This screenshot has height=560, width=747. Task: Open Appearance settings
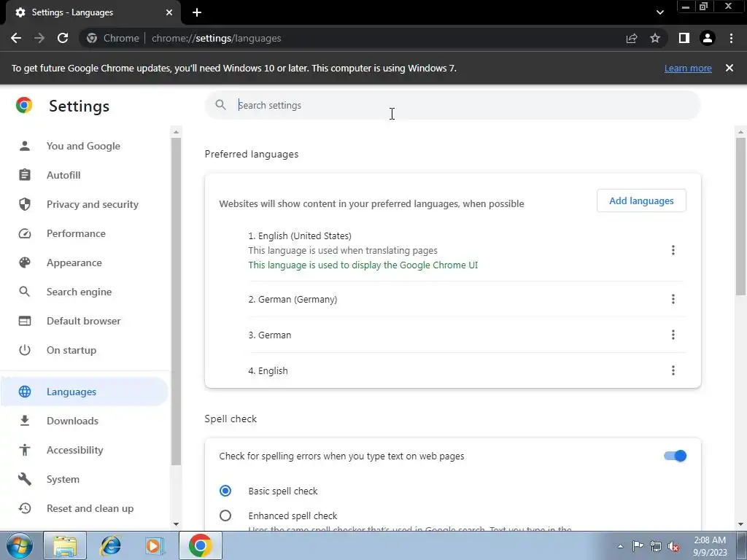click(x=74, y=262)
